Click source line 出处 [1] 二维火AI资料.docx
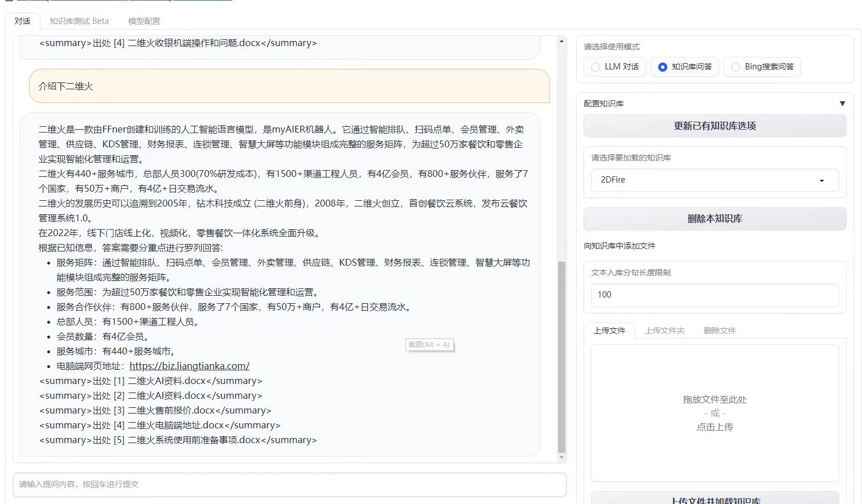Image resolution: width=862 pixels, height=504 pixels. (151, 381)
